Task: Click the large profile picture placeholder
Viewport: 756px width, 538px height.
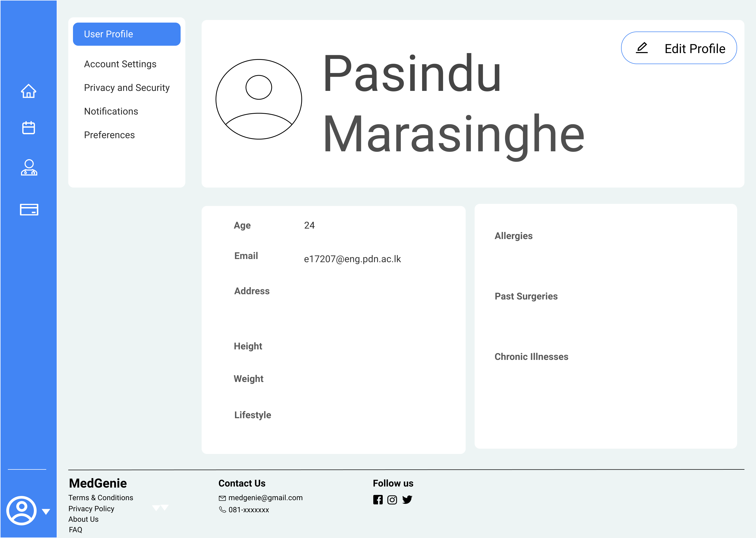Action: pos(259,99)
